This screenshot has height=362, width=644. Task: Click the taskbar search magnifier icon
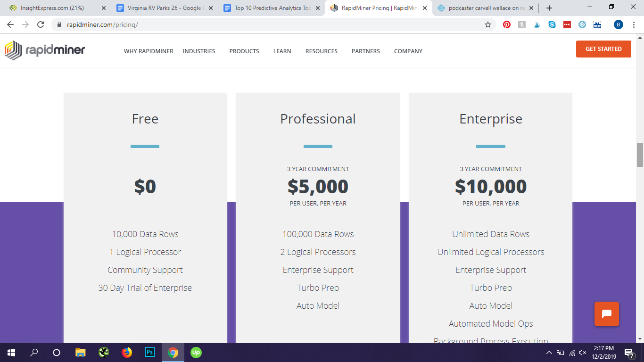(x=34, y=352)
